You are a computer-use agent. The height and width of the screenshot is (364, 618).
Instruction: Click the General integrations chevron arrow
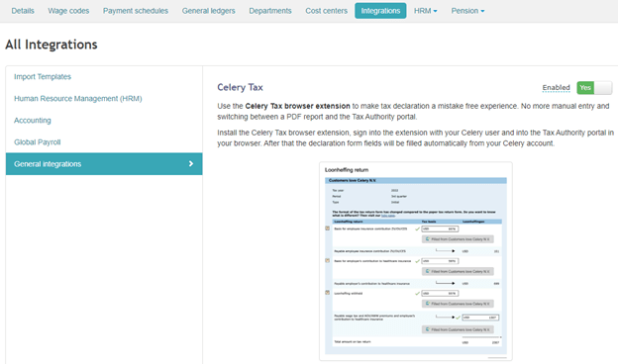tap(191, 164)
